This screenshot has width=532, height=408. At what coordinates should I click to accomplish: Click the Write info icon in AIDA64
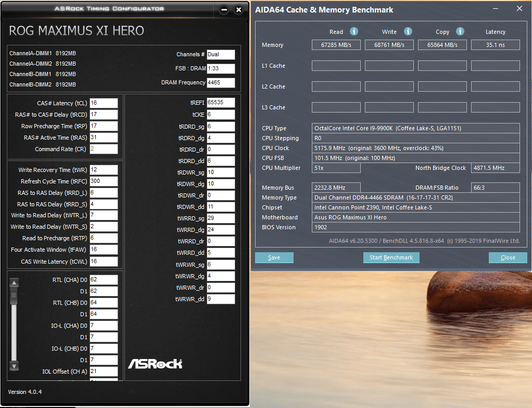point(408,31)
